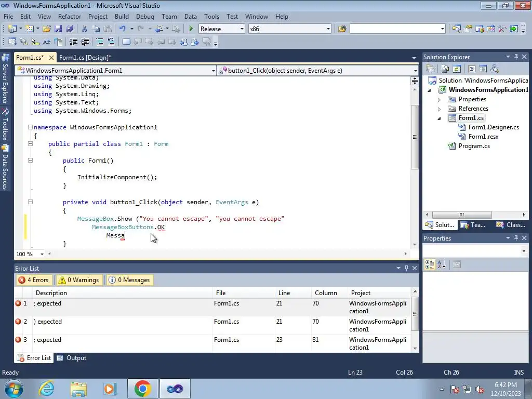The image size is (532, 399).
Task: Toggle auto-hide pin on Error List
Action: 406,269
